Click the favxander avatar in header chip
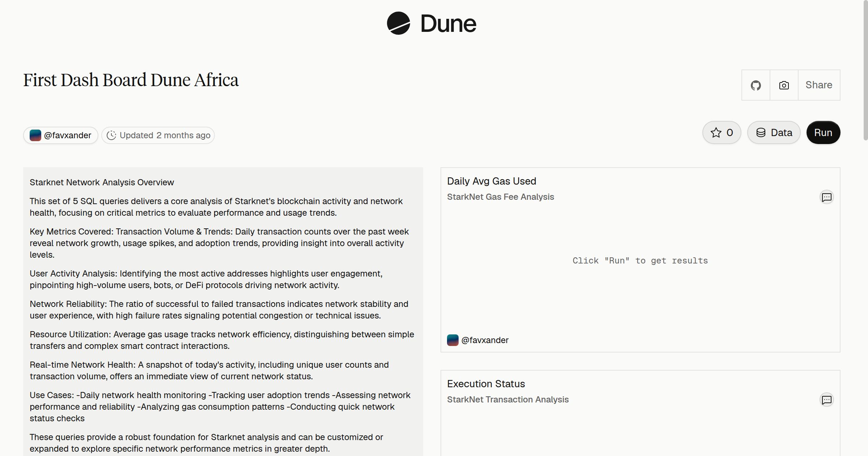The height and width of the screenshot is (456, 868). pos(35,135)
